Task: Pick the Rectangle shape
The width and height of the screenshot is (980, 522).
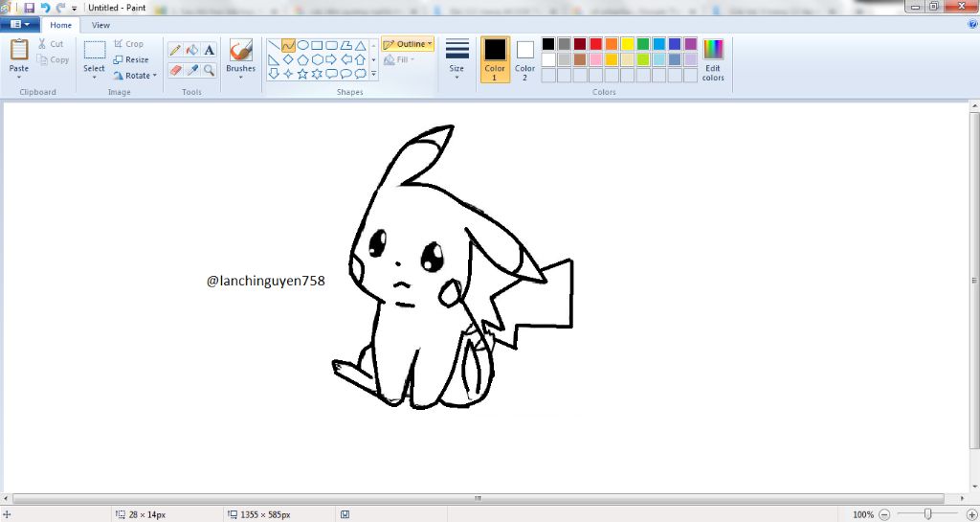Action: point(317,46)
